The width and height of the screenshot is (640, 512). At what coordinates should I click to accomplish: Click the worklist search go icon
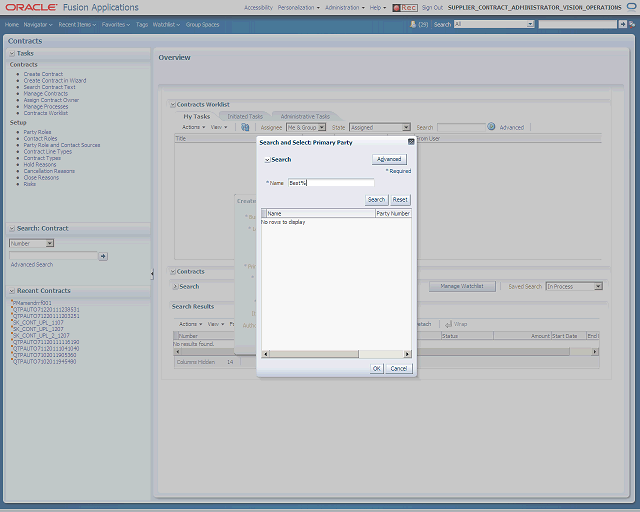tap(491, 127)
